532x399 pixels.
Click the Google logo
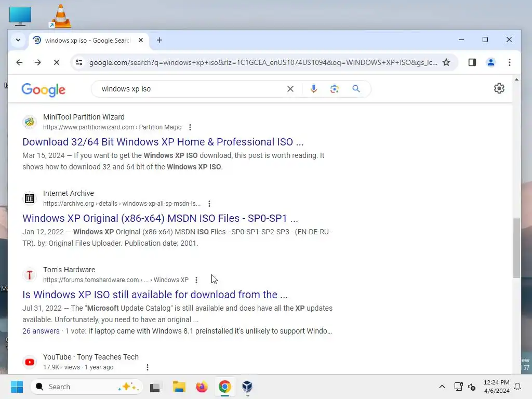pos(44,89)
